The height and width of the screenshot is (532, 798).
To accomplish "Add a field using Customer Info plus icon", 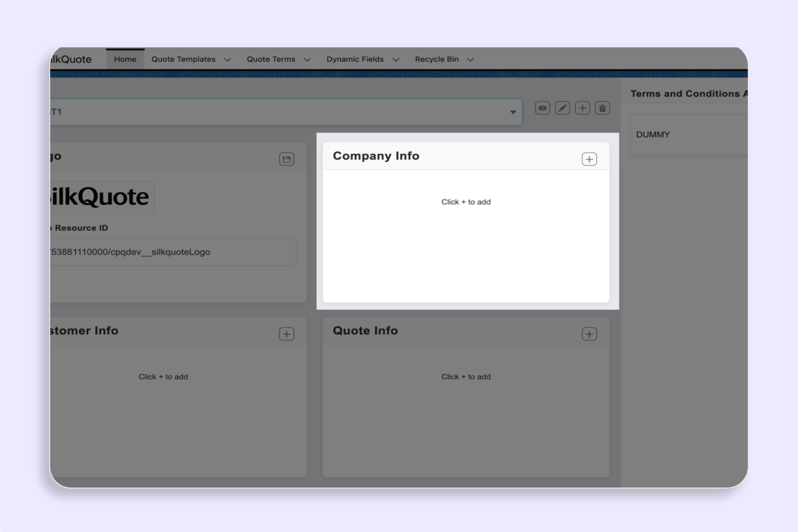I will pos(286,334).
